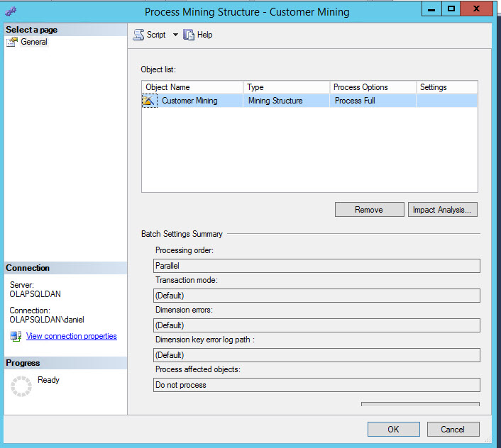Open Impact Analysis dialog

click(443, 210)
